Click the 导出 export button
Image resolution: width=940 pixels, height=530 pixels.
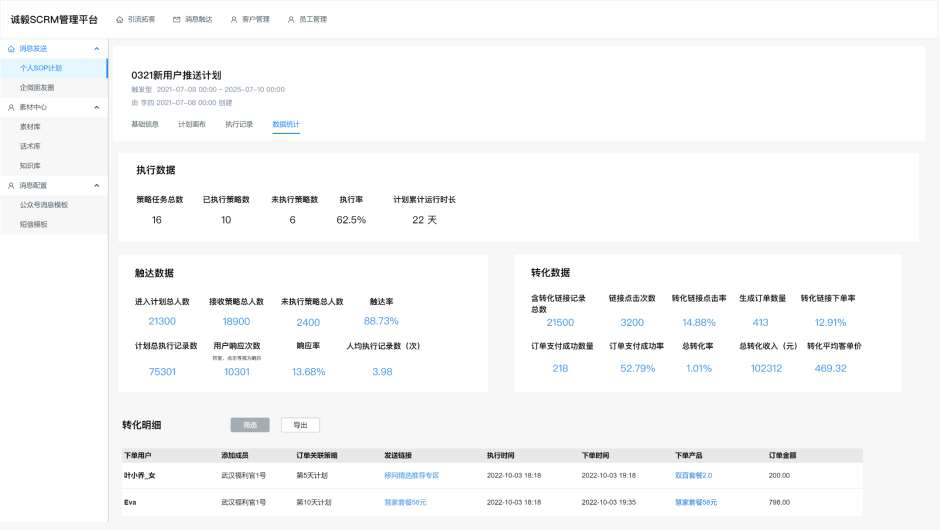[300, 425]
